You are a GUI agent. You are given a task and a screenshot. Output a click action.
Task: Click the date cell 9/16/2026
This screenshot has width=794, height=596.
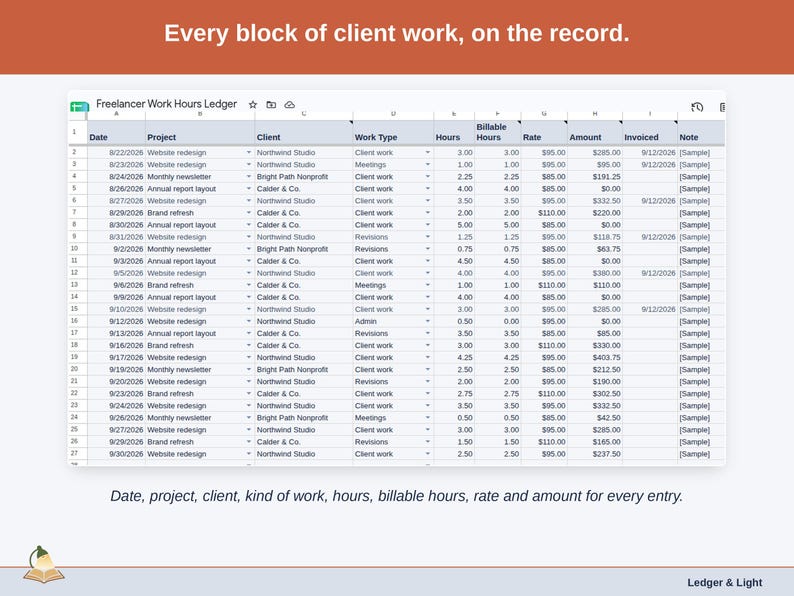(x=116, y=345)
